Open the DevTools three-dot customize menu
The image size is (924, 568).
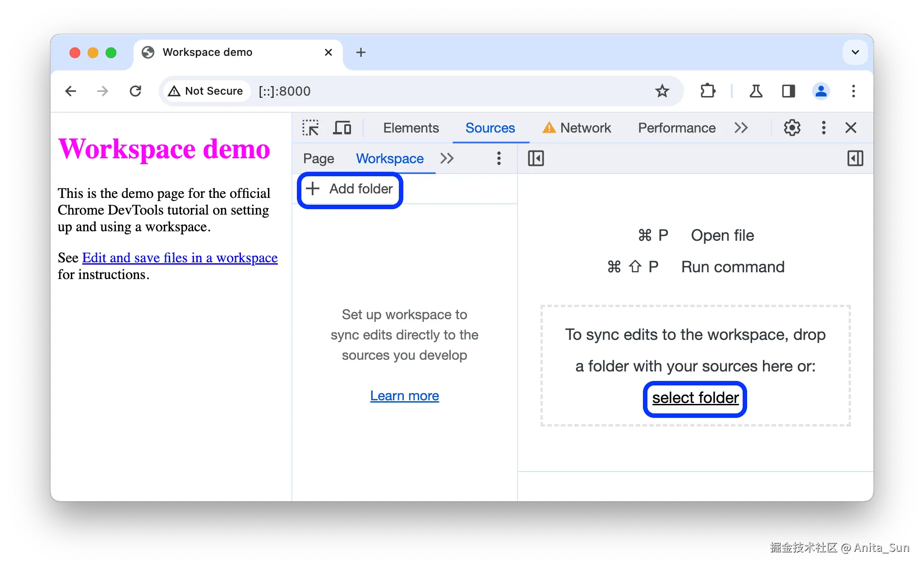(x=823, y=128)
